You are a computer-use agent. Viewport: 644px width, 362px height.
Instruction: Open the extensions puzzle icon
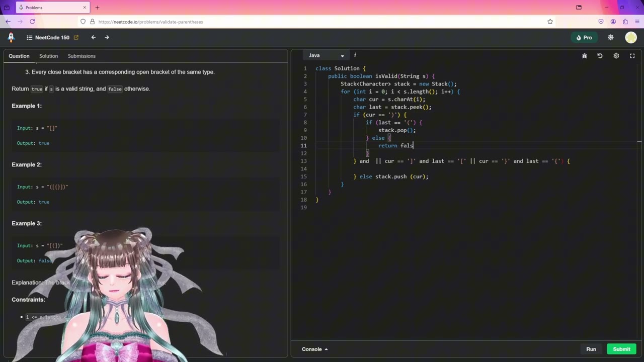[625, 22]
